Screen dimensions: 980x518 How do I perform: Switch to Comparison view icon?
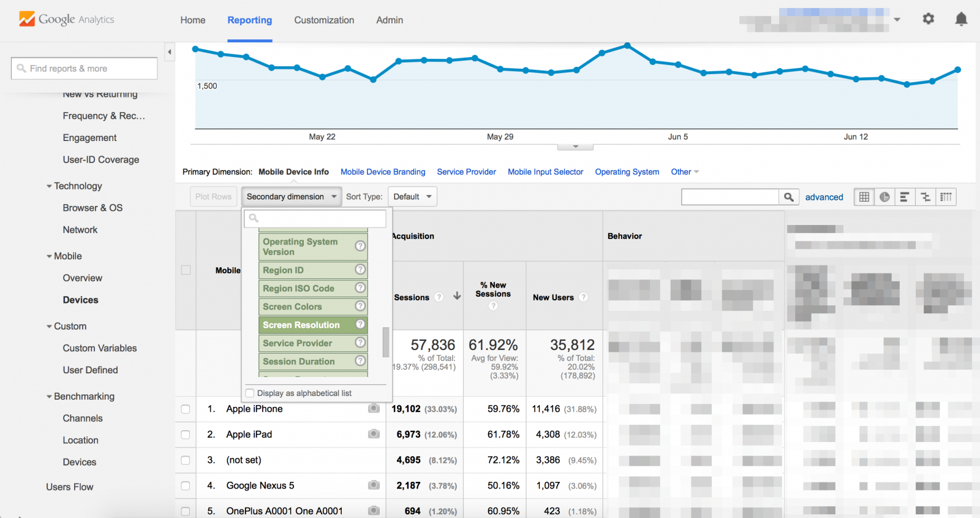(925, 197)
